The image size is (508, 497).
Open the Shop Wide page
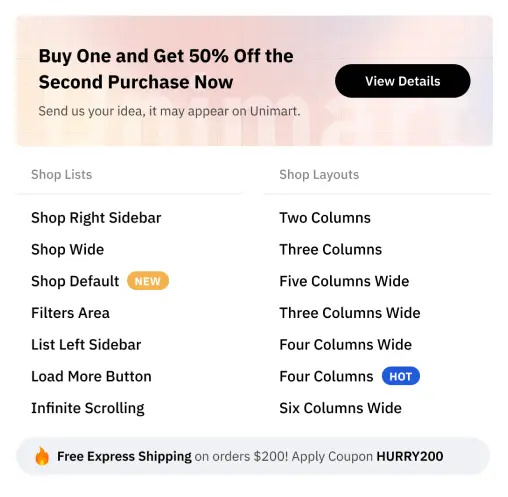point(67,249)
